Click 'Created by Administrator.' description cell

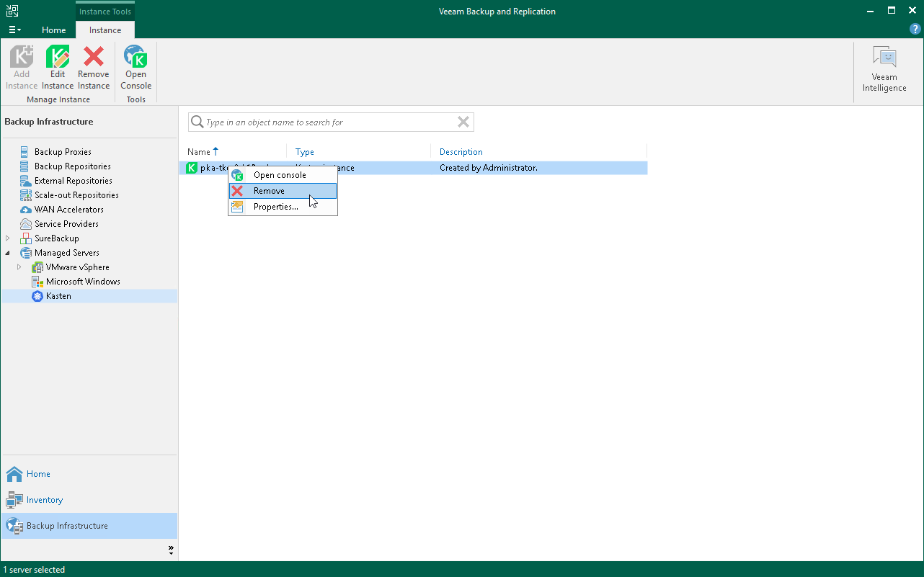pos(489,168)
